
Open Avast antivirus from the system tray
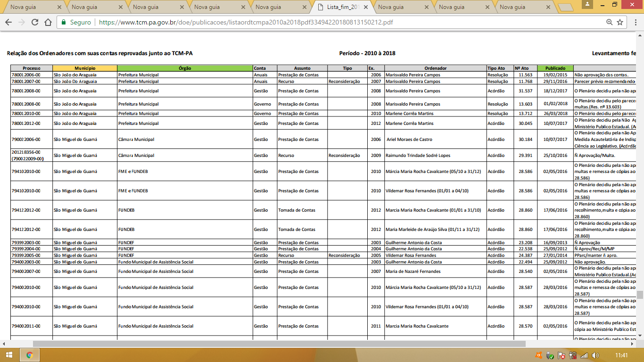click(538, 355)
